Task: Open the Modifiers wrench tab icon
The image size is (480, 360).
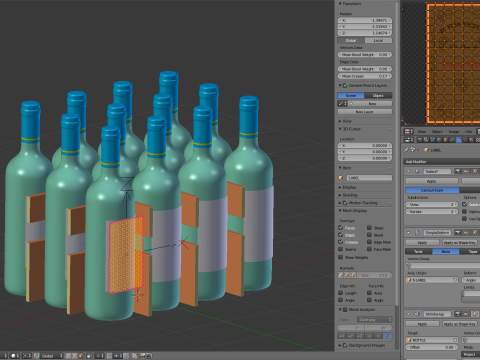Action: [459, 140]
